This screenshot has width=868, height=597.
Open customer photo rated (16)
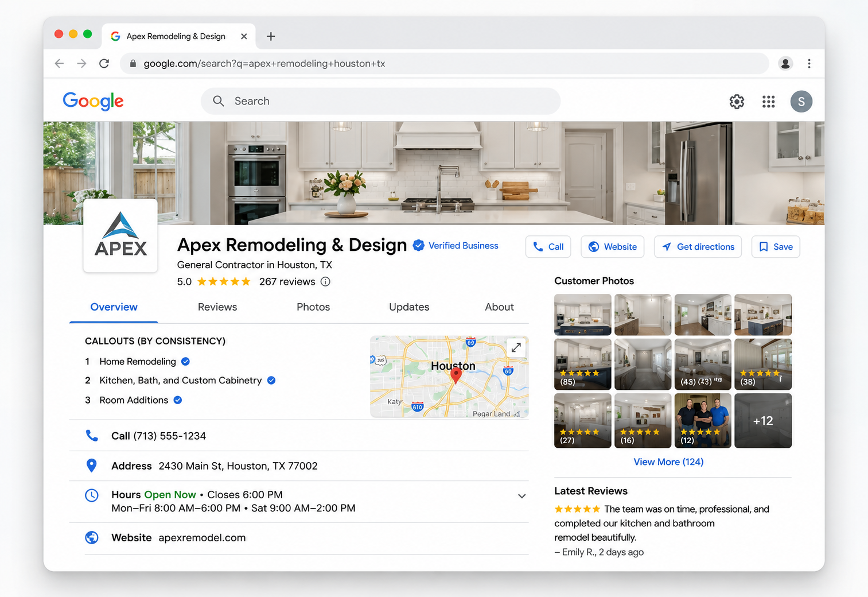pos(643,421)
